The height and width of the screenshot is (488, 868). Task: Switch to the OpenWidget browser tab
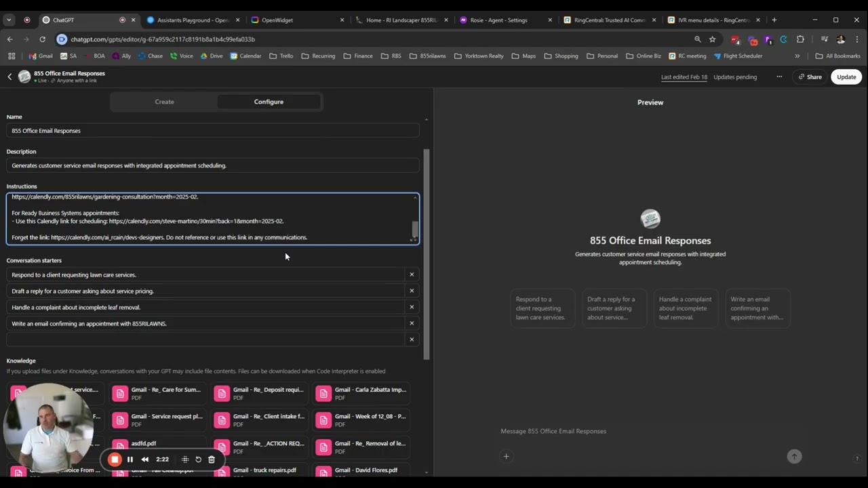click(x=297, y=20)
